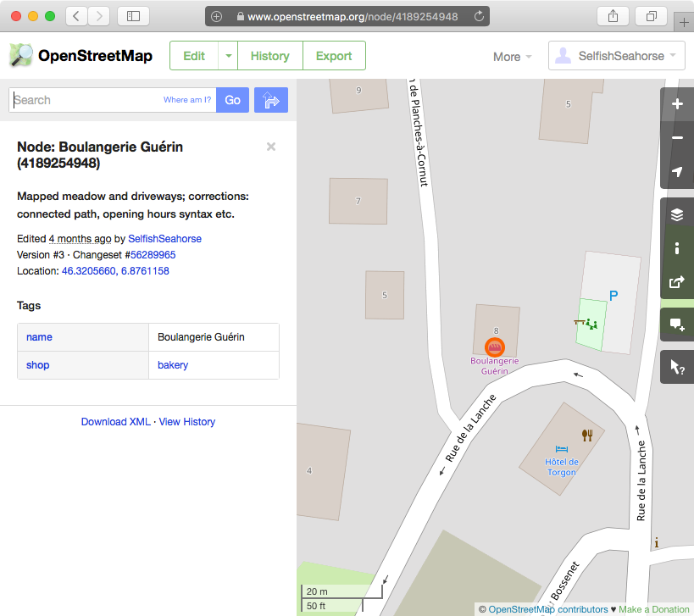
Task: Click the Go search button
Action: click(x=232, y=100)
